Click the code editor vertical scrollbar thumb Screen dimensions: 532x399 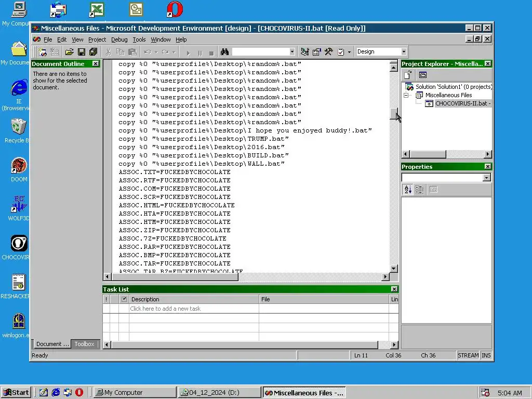click(x=394, y=114)
